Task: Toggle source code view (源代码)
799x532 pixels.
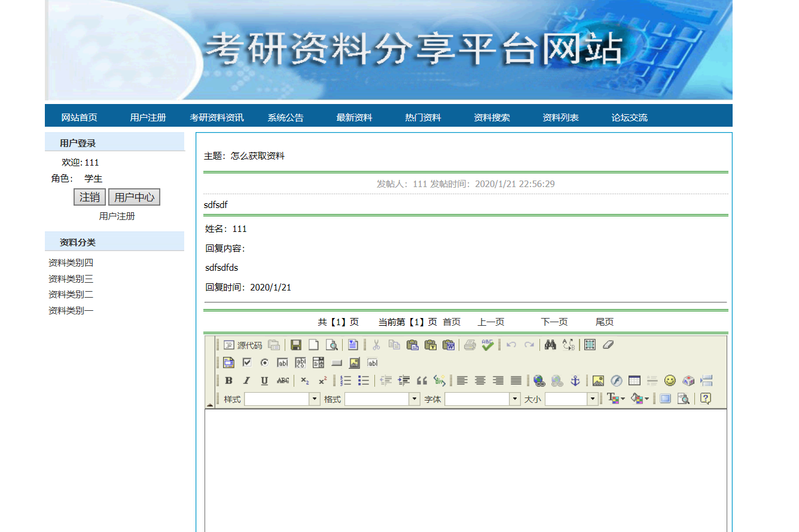Action: point(243,345)
